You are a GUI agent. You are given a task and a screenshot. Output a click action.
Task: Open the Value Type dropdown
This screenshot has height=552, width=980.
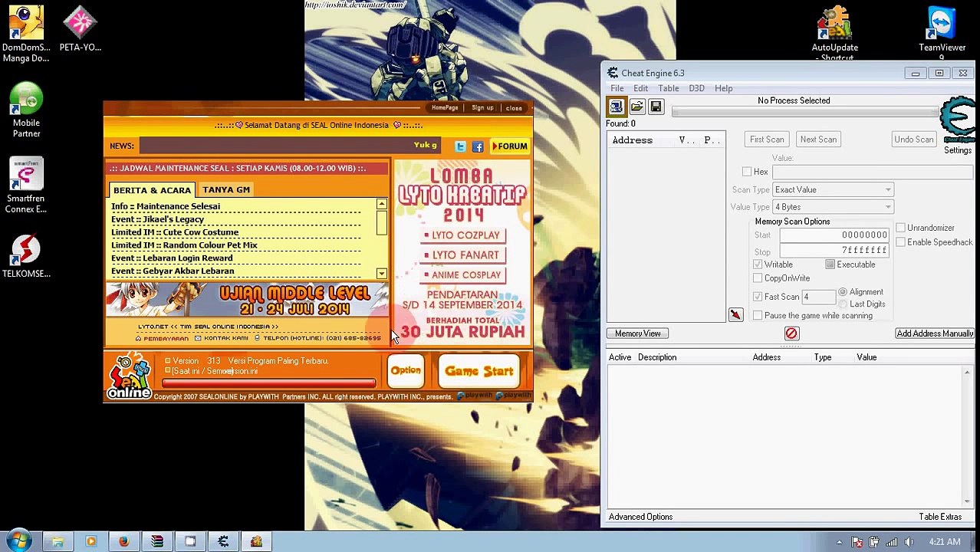[833, 207]
